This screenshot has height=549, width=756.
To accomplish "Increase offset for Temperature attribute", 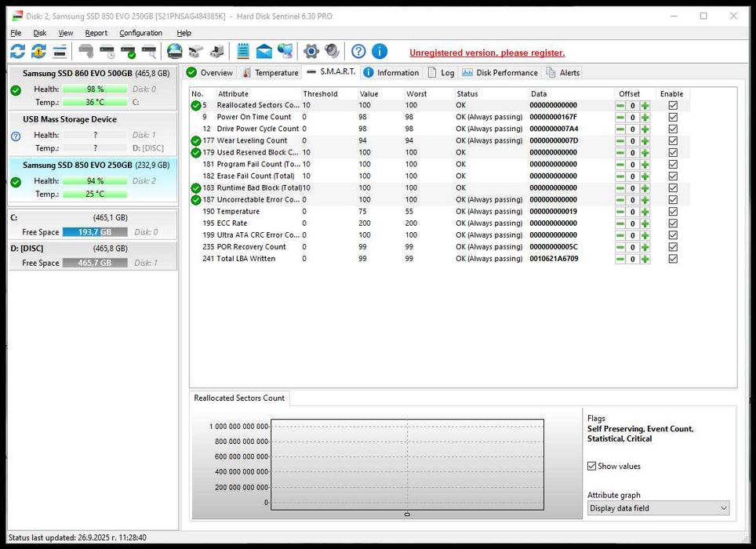I will 645,212.
